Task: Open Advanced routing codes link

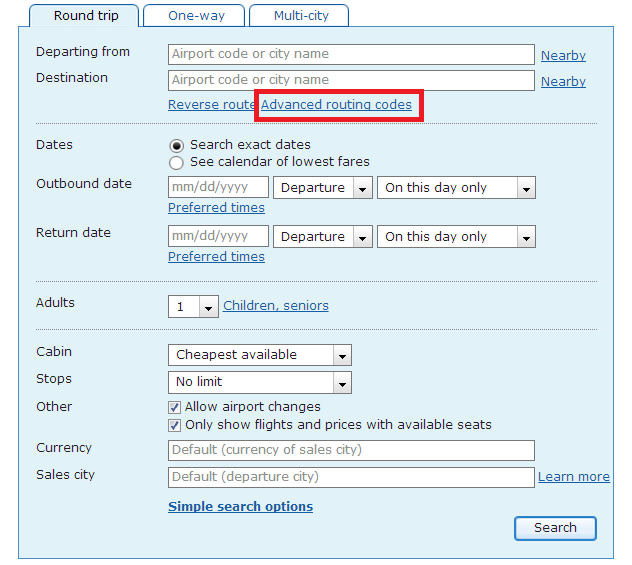Action: click(x=336, y=105)
